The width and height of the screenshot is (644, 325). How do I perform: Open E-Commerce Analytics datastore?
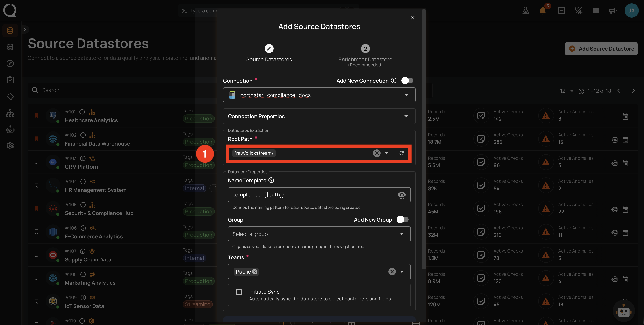pyautogui.click(x=94, y=237)
